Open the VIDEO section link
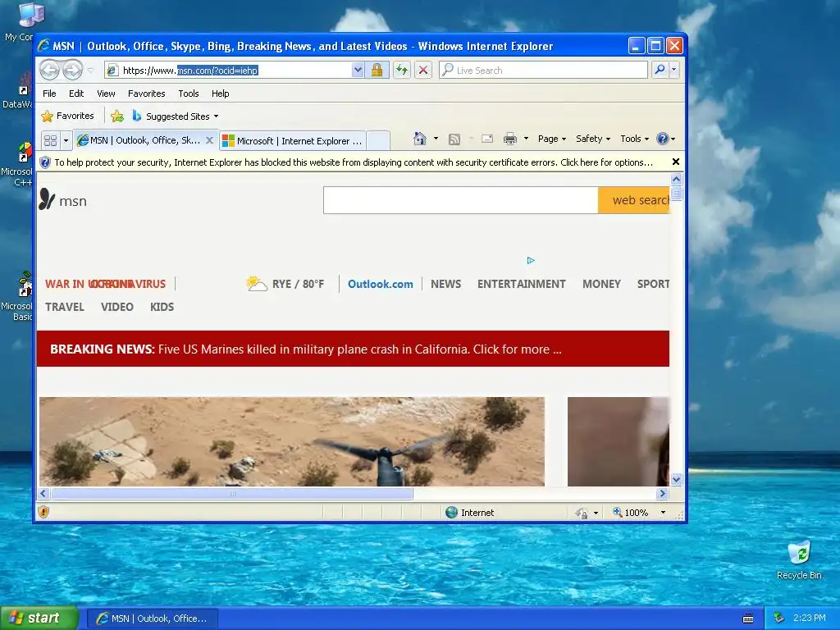The image size is (840, 630). pyautogui.click(x=116, y=307)
